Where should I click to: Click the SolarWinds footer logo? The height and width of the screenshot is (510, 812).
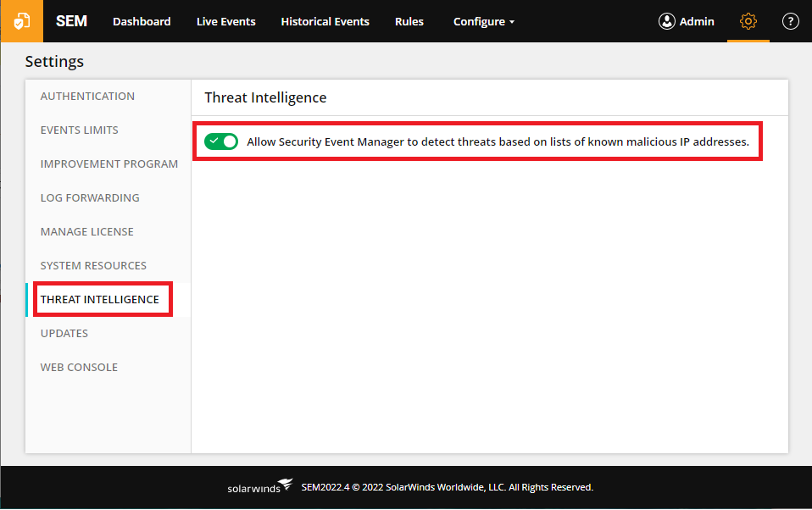pyautogui.click(x=260, y=486)
